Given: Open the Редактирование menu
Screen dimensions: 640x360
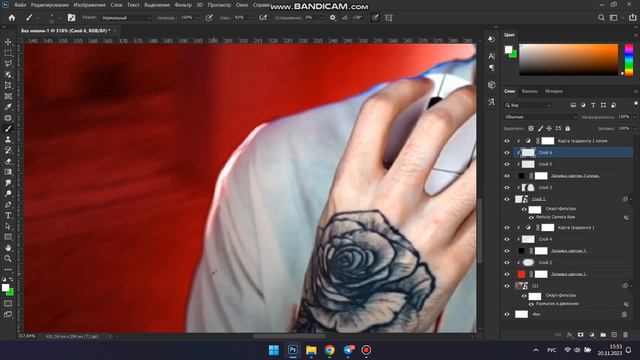Looking at the screenshot, I should pyautogui.click(x=50, y=5).
